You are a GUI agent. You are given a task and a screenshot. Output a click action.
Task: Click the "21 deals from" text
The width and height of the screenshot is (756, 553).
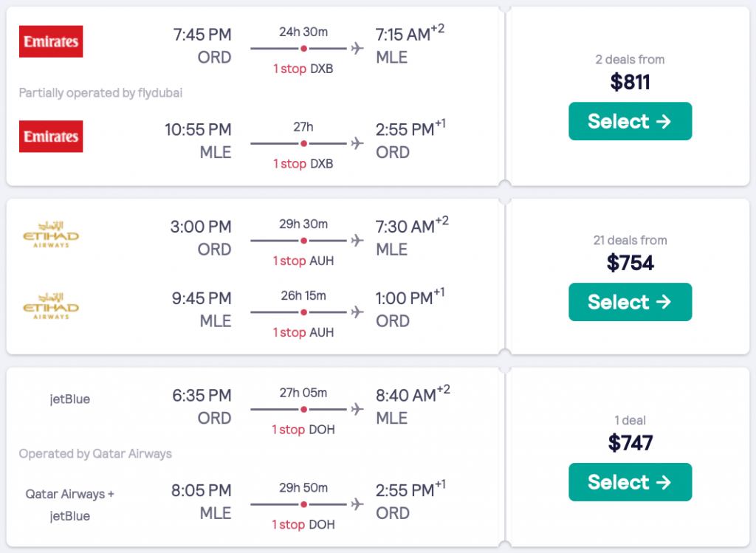[x=630, y=240]
